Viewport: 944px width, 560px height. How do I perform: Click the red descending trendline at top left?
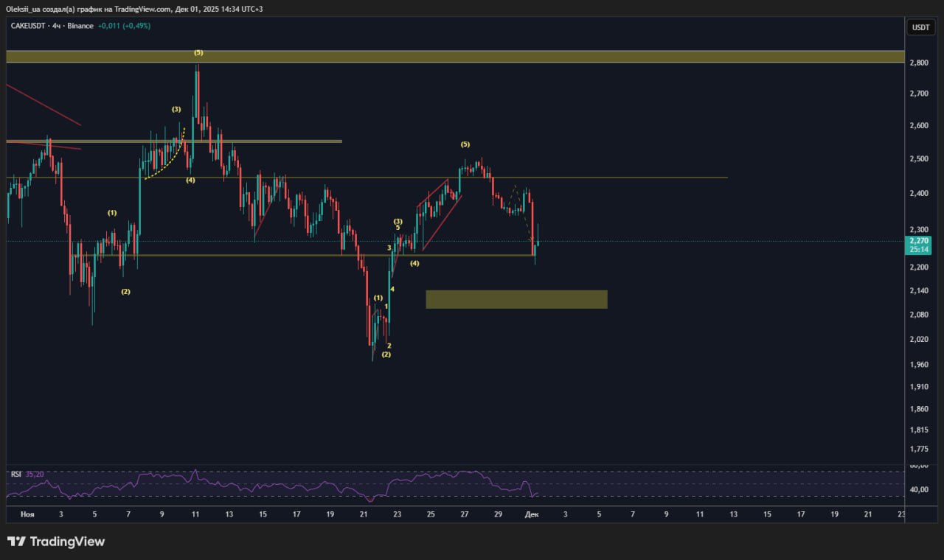pyautogui.click(x=43, y=105)
